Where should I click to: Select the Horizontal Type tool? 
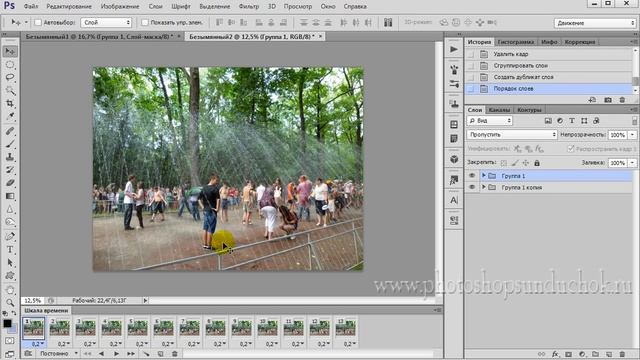(x=10, y=249)
